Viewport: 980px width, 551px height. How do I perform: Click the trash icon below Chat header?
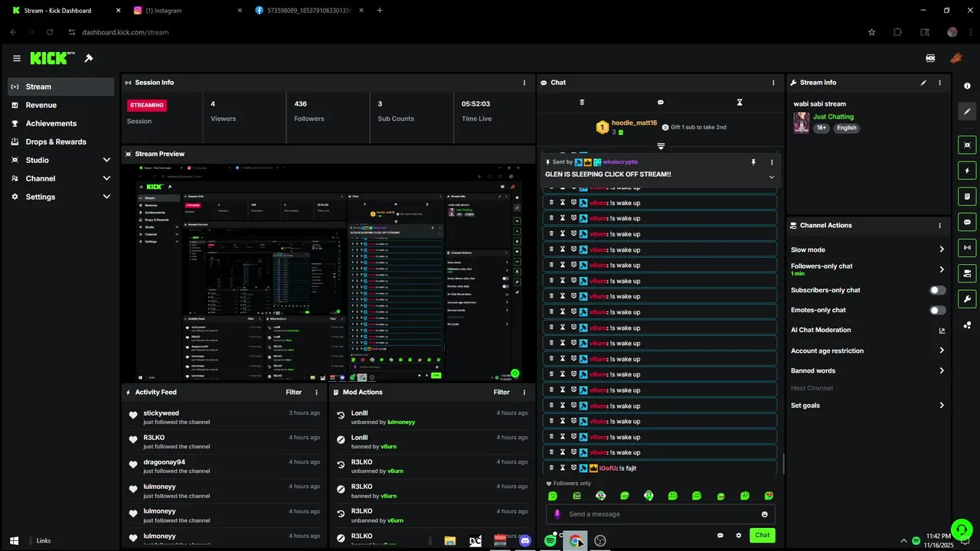[582, 102]
